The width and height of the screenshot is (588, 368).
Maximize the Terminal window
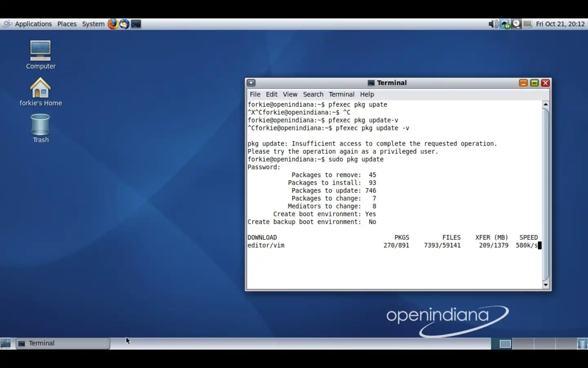pos(534,83)
